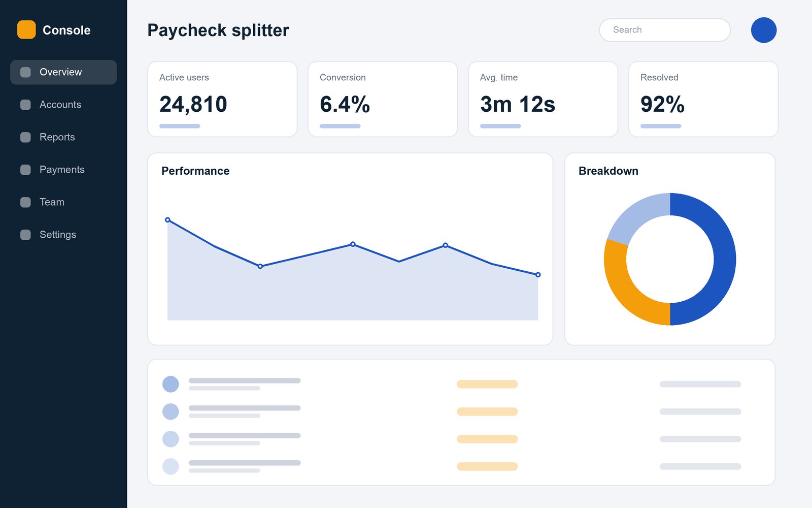
Task: Open the Payments menu label
Action: point(62,170)
